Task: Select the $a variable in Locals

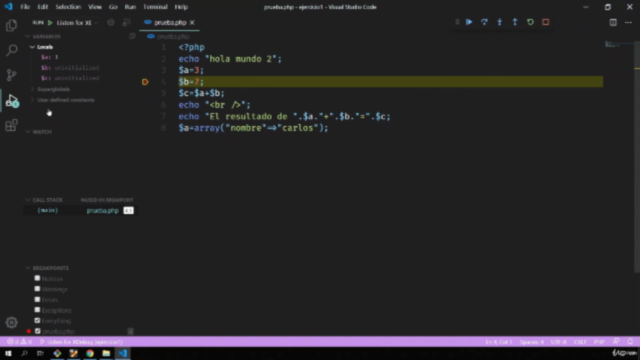Action: point(49,57)
